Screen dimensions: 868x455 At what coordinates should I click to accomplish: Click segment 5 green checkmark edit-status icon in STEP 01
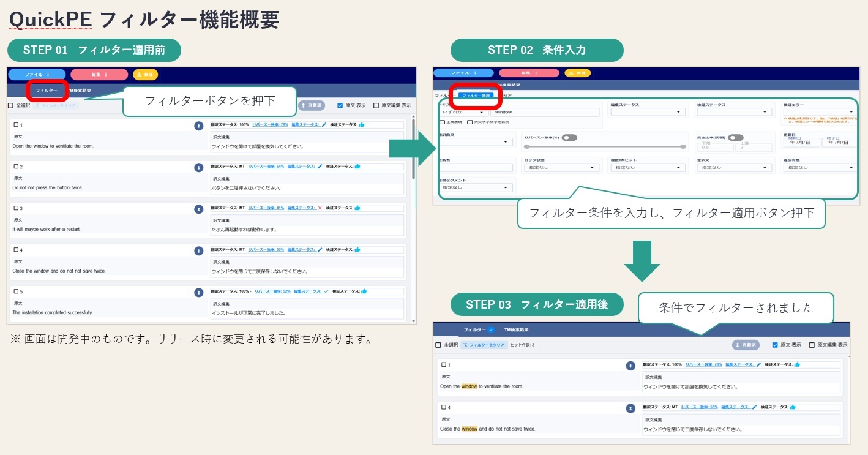(326, 291)
